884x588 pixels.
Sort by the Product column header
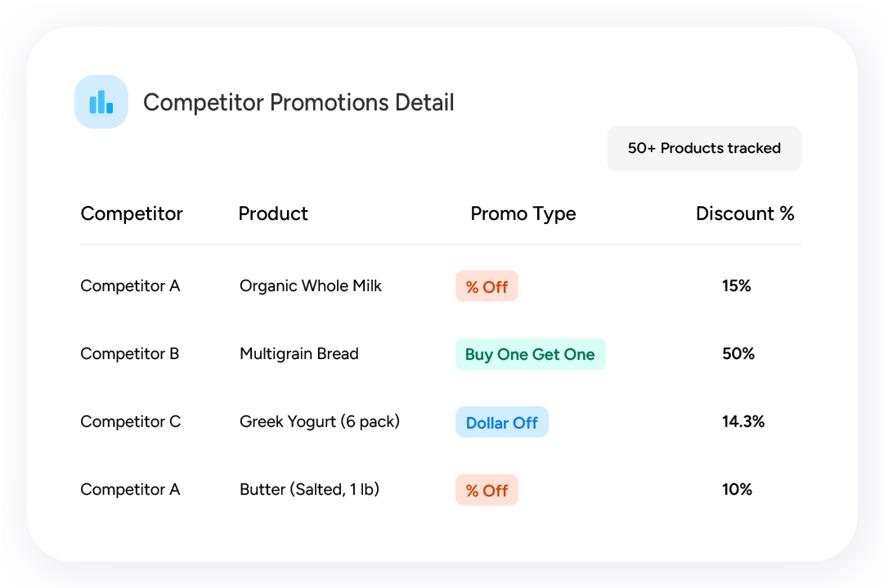273,213
